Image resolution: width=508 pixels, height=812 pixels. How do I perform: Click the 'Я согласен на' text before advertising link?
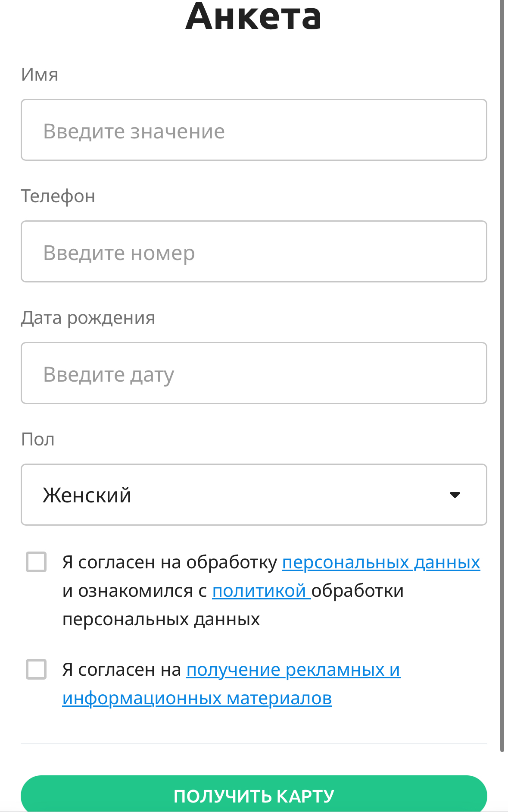pyautogui.click(x=122, y=670)
